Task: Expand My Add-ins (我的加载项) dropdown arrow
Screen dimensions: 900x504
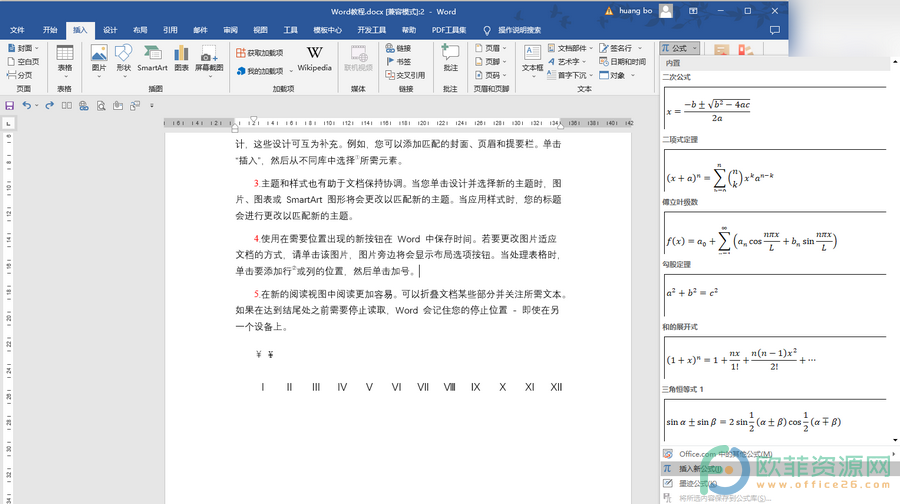Action: (x=290, y=71)
